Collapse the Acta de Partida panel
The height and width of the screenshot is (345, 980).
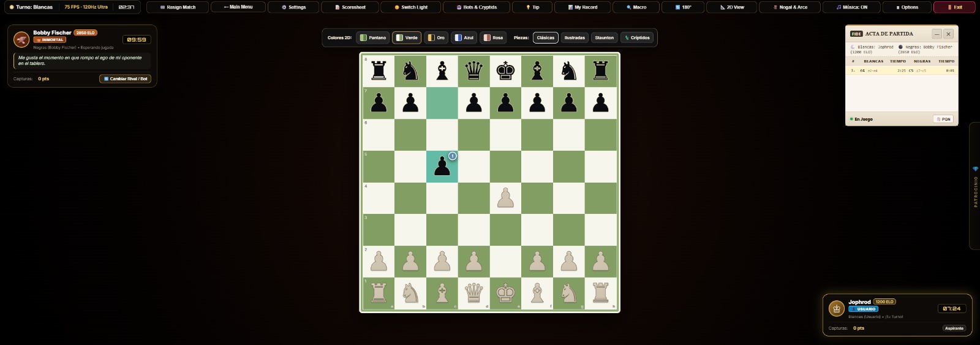[937, 34]
